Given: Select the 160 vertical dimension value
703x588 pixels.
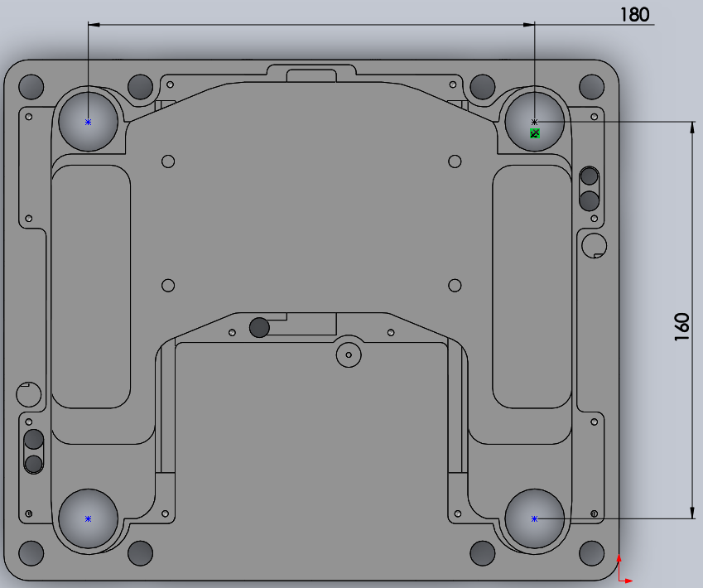Looking at the screenshot, I should pos(681,327).
